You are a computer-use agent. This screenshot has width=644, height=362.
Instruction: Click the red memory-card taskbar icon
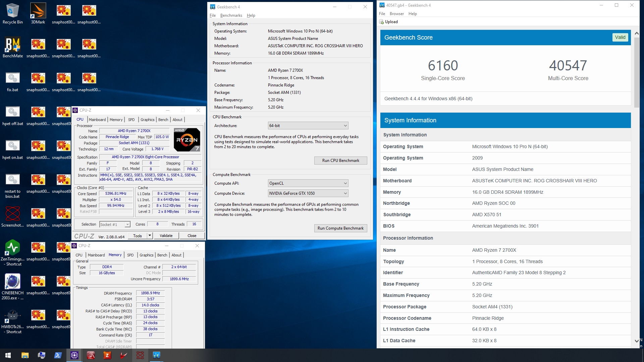(x=91, y=355)
